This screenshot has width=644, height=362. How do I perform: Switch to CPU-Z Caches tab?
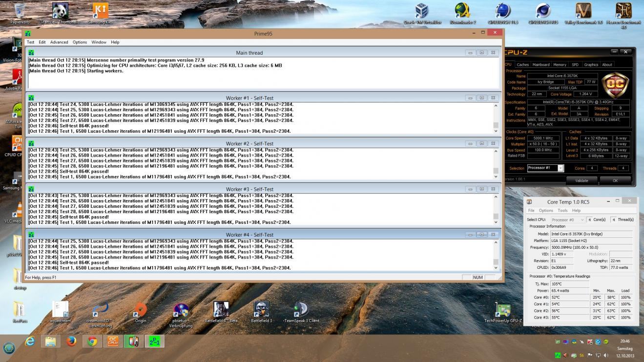522,64
